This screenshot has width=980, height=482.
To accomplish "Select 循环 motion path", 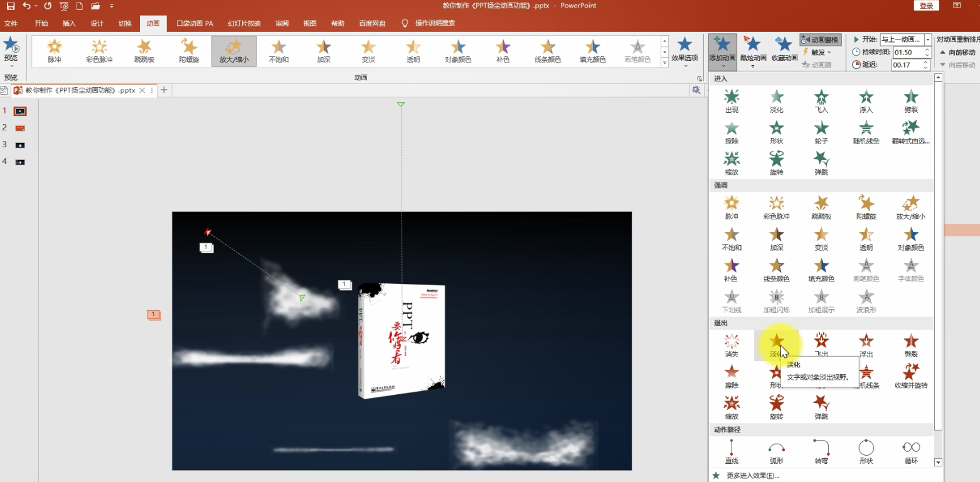I will click(911, 452).
